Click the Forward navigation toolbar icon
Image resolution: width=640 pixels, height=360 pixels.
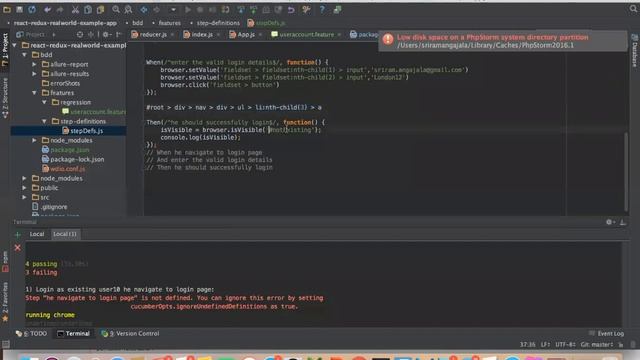156,9
